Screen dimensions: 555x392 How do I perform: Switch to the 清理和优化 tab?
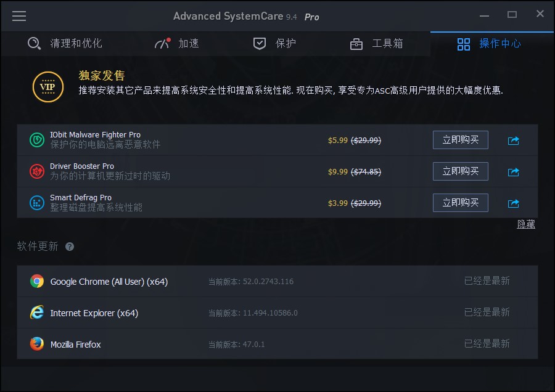click(65, 44)
